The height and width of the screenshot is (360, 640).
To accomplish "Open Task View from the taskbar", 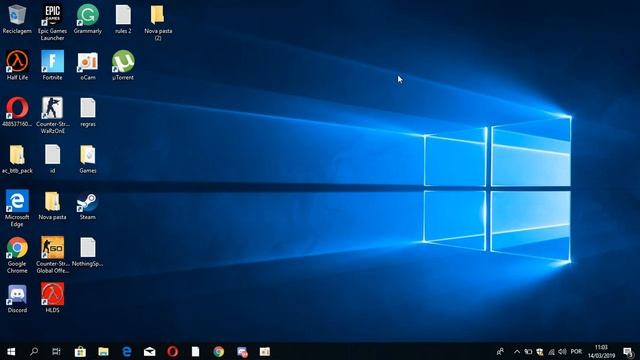I will click(x=56, y=351).
